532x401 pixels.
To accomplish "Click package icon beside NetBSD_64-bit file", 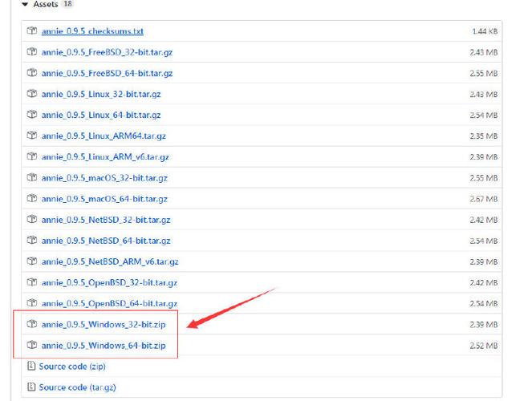I will (31, 240).
